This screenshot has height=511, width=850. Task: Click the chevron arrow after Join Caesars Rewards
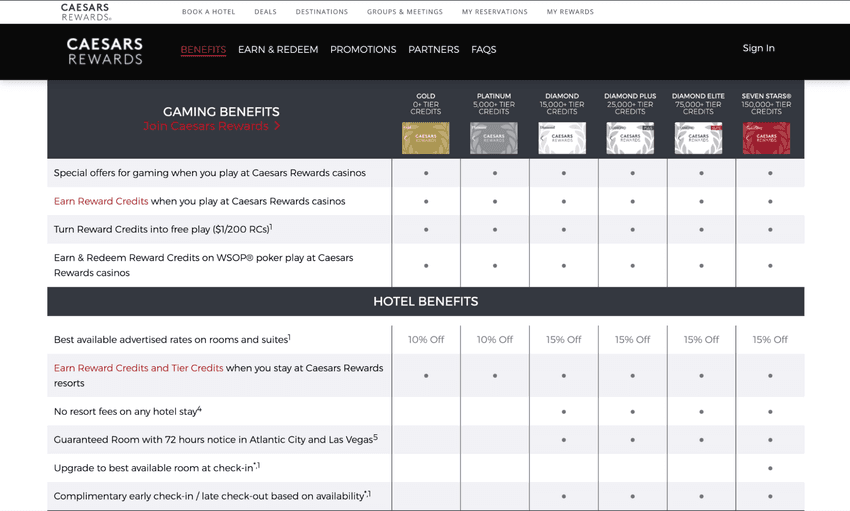coord(277,126)
